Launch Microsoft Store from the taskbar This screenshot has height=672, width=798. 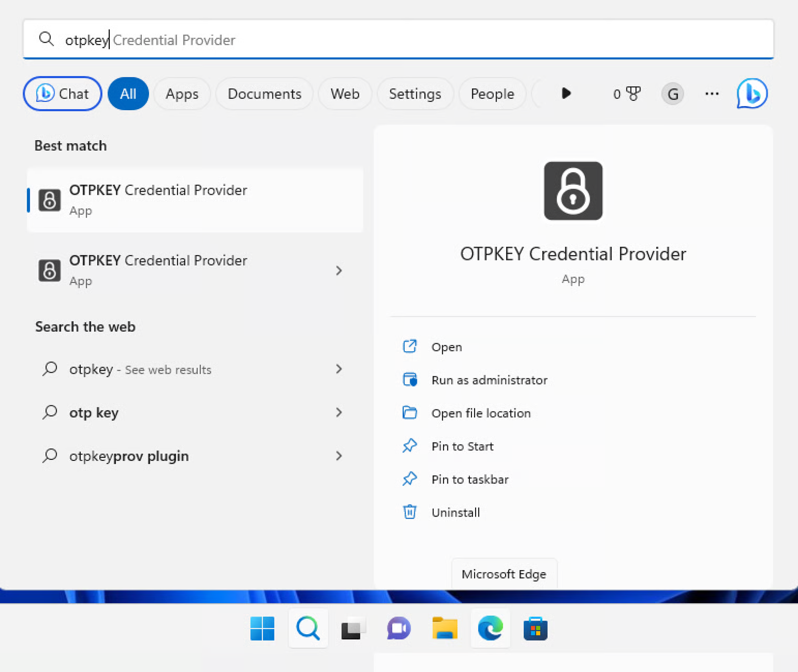click(535, 628)
